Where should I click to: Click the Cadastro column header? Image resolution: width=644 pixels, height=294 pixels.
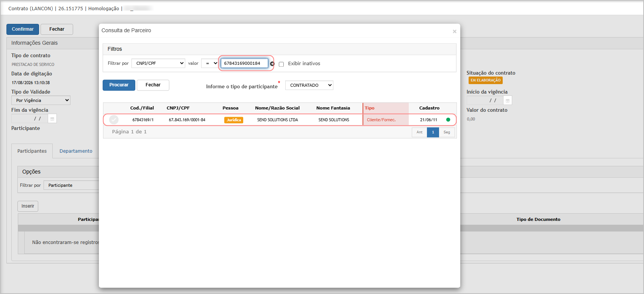pos(430,108)
